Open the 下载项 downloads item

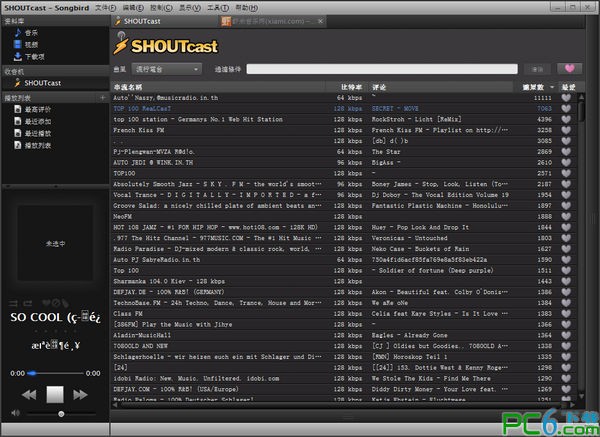(34, 57)
